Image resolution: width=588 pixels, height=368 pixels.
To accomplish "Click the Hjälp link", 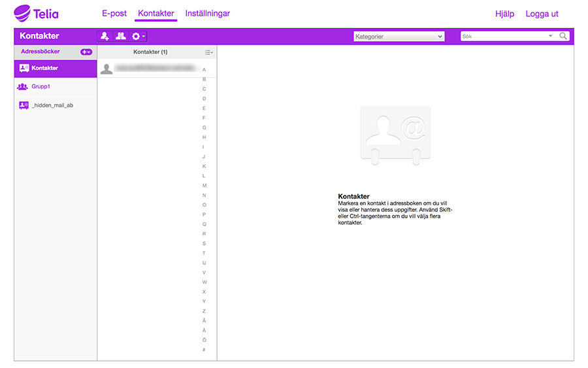I will tap(505, 14).
